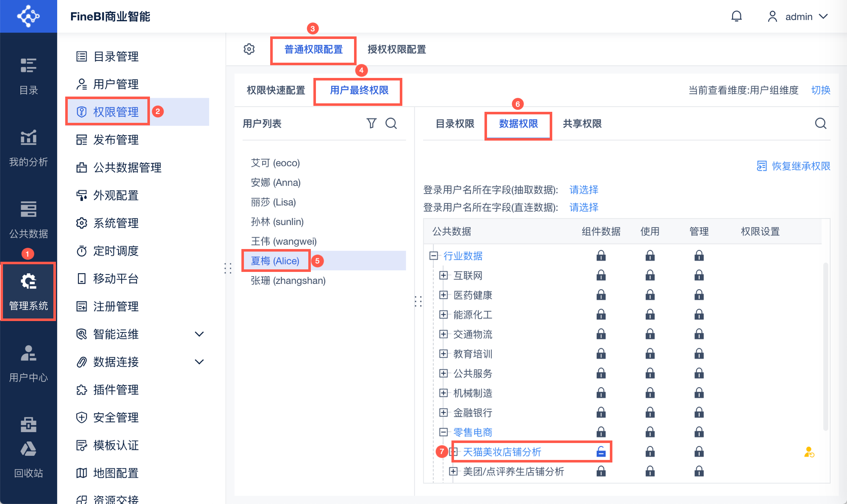The image size is (847, 504).
Task: Collapse the 行业数据 tree node
Action: [x=434, y=256]
